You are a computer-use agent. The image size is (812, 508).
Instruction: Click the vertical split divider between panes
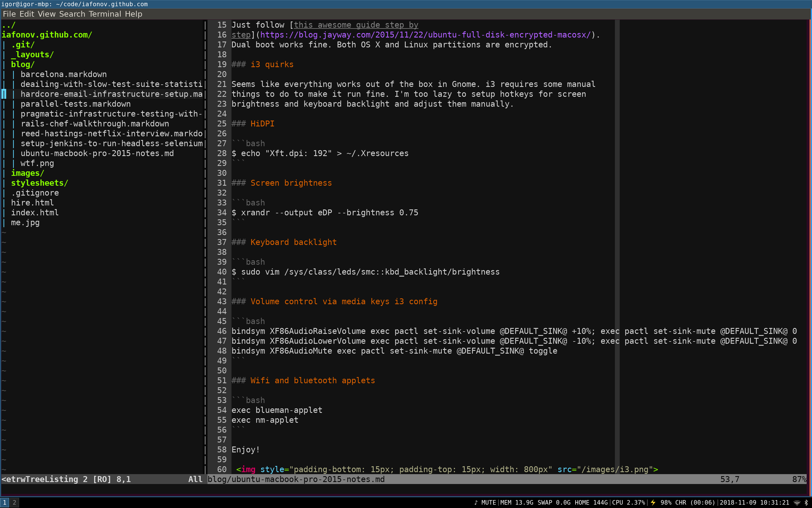point(205,247)
